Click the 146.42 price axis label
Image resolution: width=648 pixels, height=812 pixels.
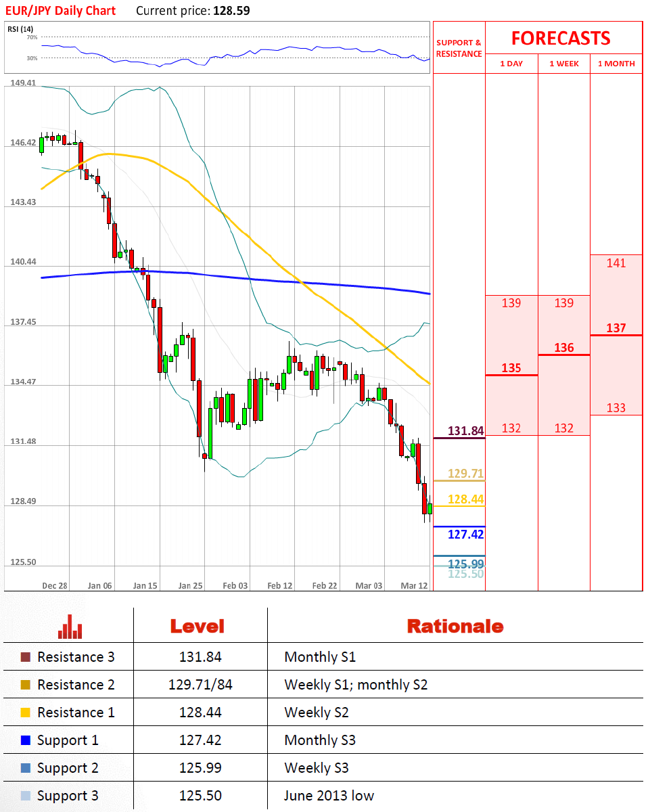[x=22, y=143]
